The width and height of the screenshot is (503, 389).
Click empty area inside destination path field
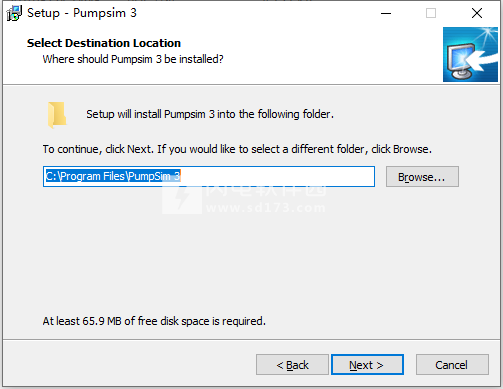(x=277, y=176)
